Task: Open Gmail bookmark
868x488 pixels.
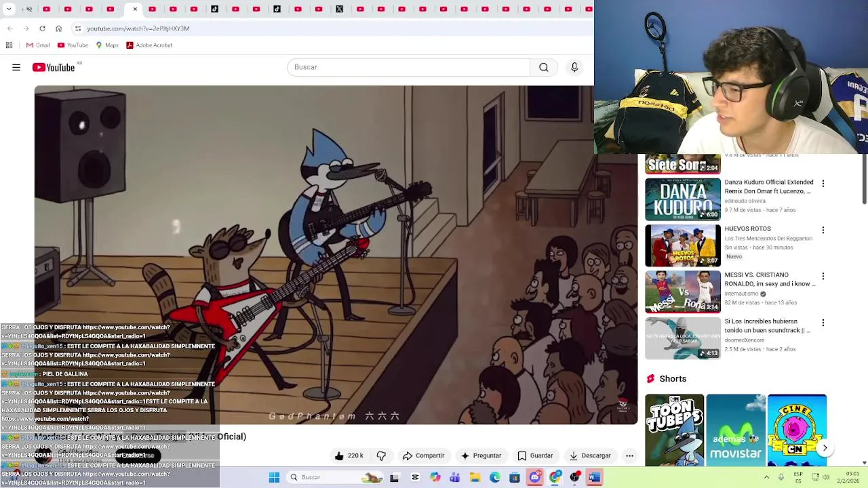Action: 38,45
